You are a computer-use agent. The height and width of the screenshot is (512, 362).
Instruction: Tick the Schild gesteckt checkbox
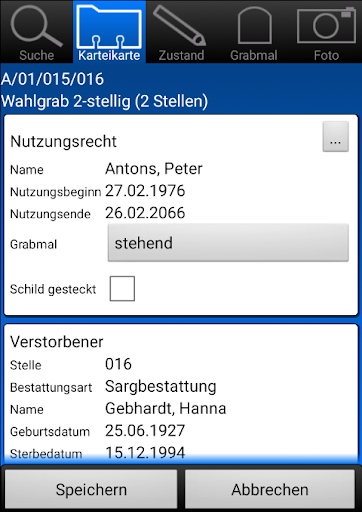[x=122, y=289]
